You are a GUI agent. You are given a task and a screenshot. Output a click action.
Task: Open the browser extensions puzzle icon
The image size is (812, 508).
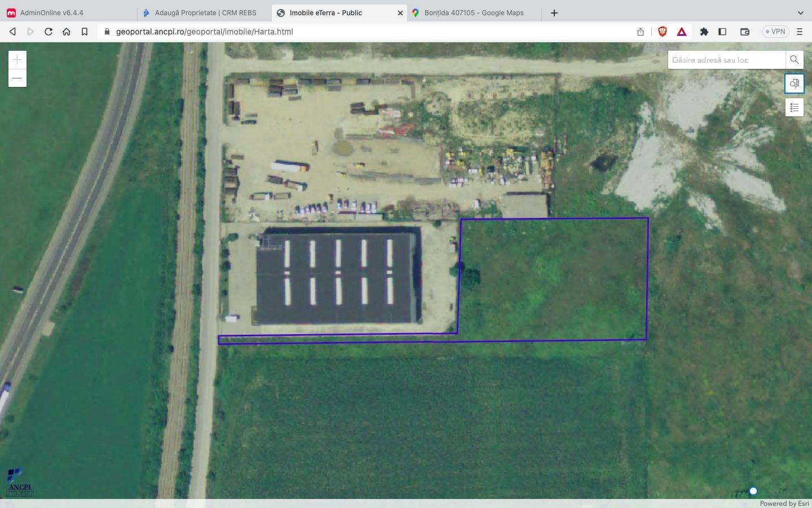coord(704,32)
